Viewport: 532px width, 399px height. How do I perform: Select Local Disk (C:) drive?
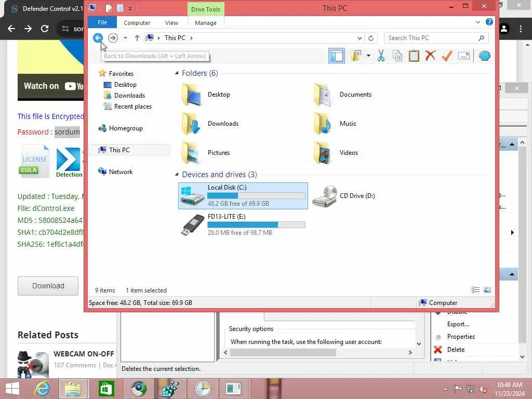click(243, 196)
